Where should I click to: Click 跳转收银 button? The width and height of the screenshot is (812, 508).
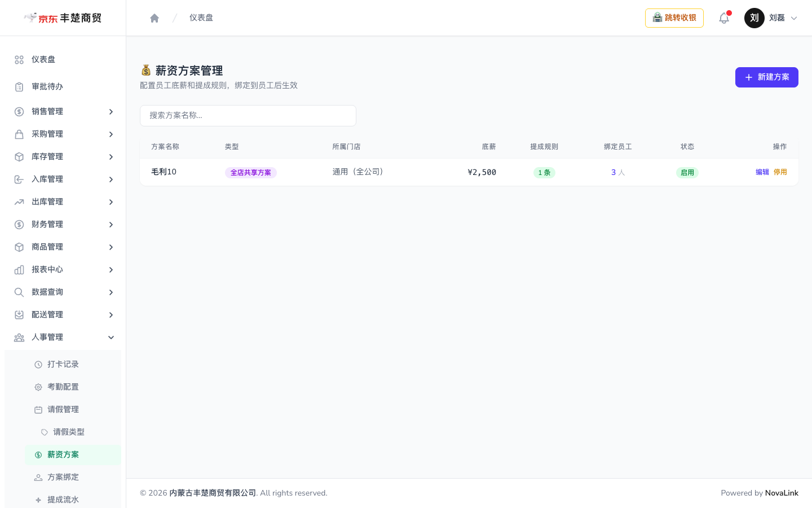(x=674, y=18)
